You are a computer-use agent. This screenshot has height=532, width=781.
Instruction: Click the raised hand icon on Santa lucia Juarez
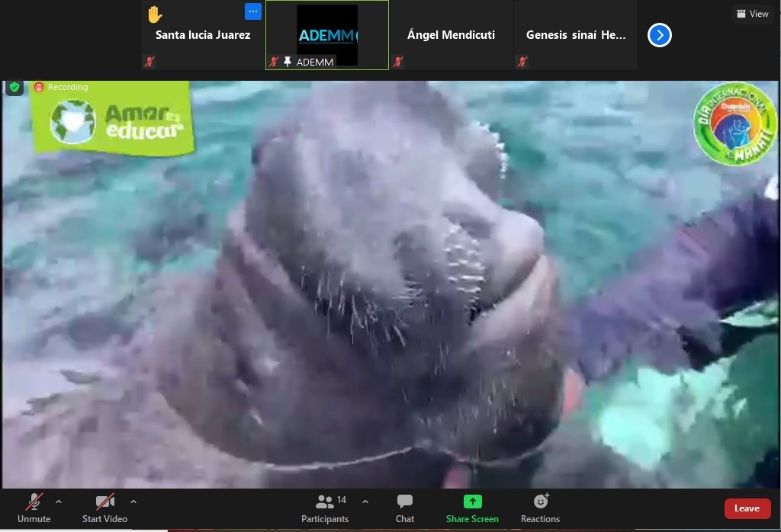155,14
